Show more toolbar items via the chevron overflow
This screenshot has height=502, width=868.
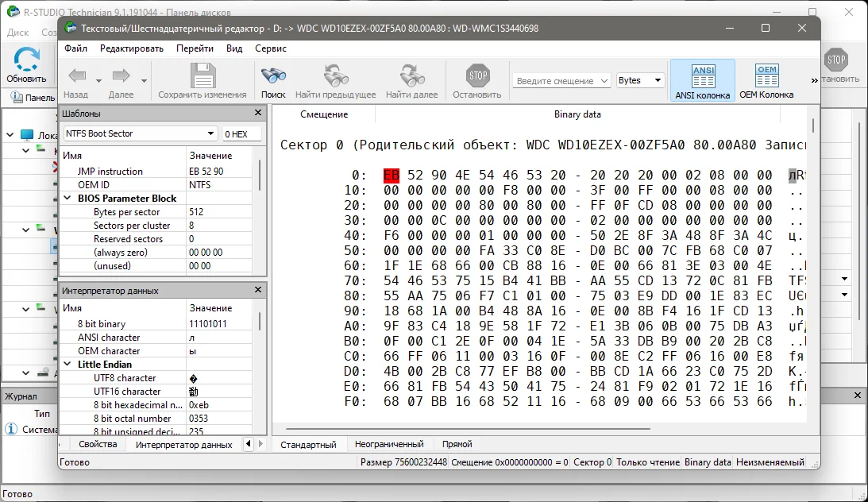coord(814,81)
